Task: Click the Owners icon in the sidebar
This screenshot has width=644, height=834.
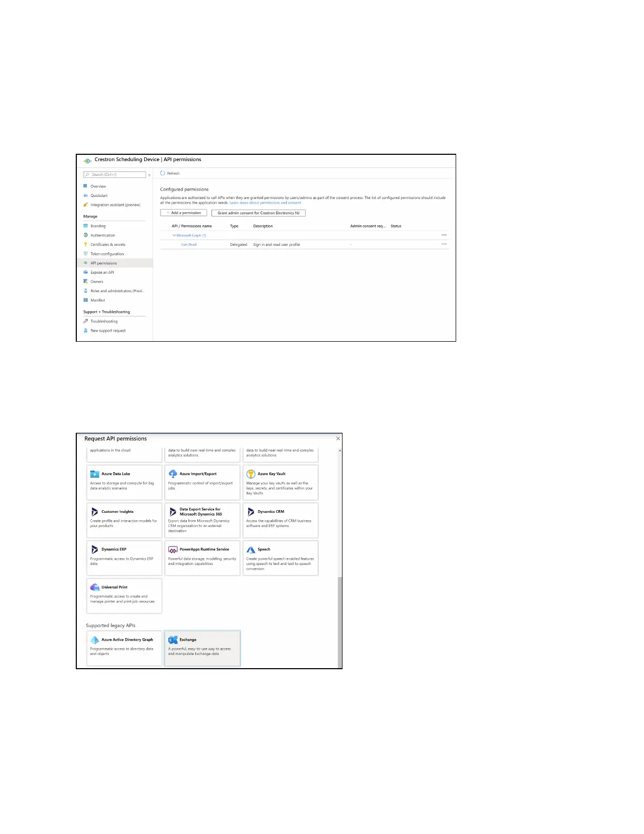Action: (x=85, y=282)
